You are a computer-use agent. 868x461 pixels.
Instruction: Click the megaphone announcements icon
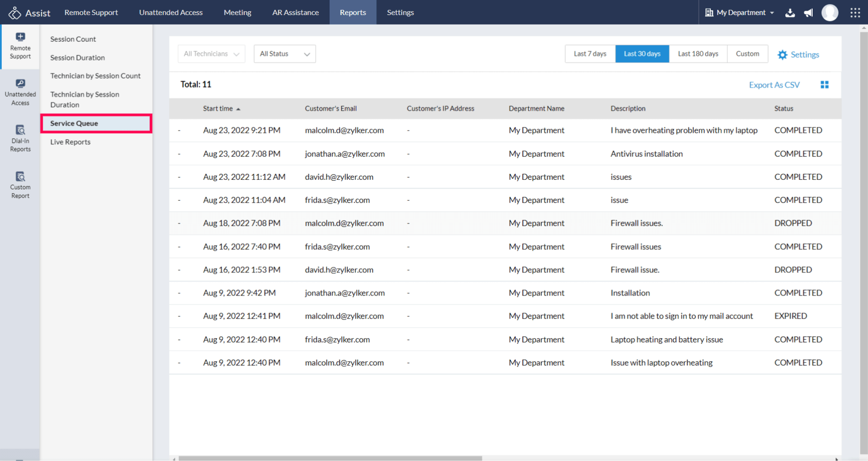(x=809, y=13)
